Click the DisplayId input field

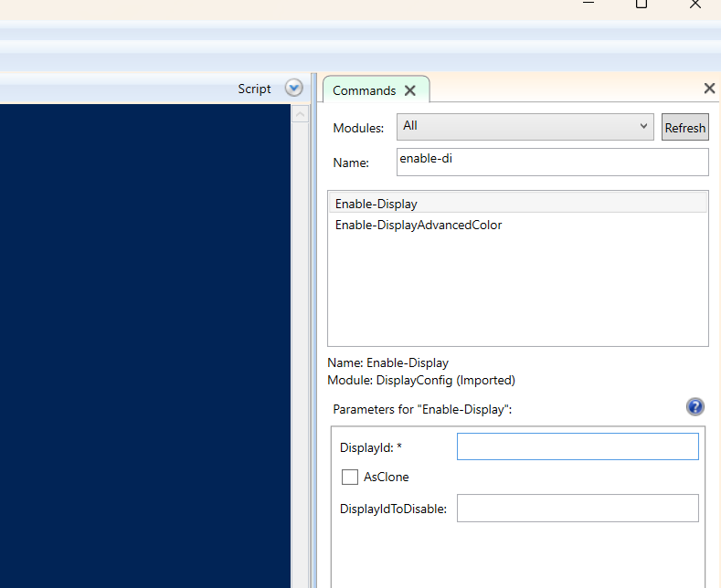point(578,446)
